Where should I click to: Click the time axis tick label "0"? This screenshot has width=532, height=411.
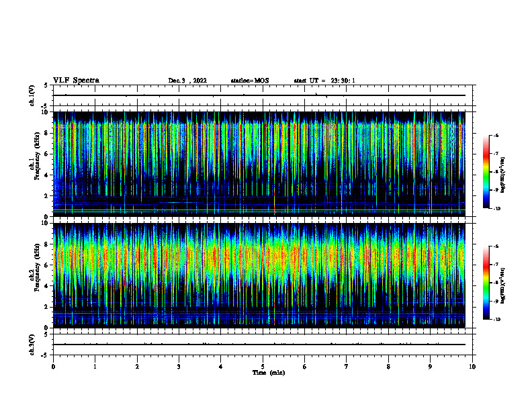tap(53, 367)
